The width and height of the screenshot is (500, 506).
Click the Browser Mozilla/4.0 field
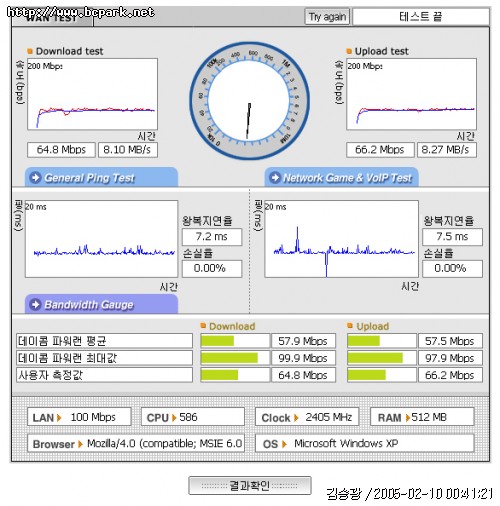point(136,443)
